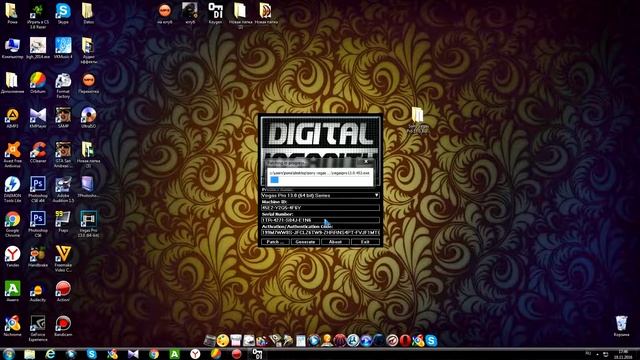Click the Machine ID input field
The height and width of the screenshot is (360, 640).
pos(320,207)
